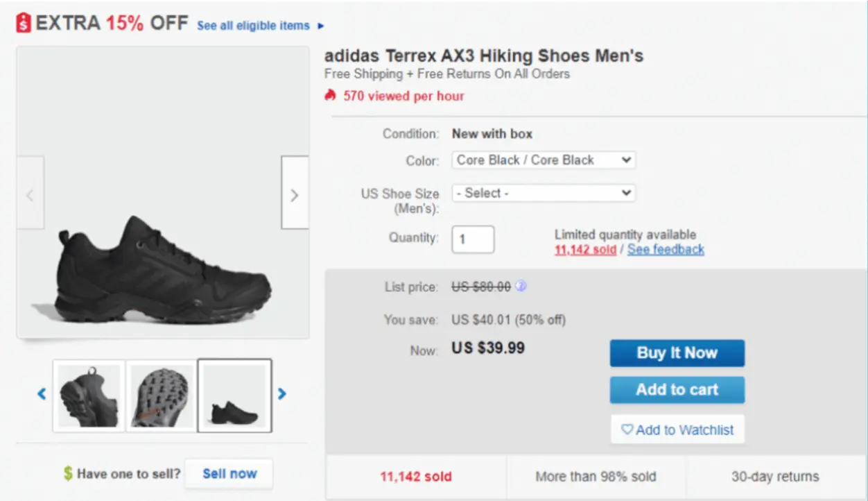Click the blue right arrow in the thumbnail strip
Image resolution: width=868 pixels, height=501 pixels.
point(282,393)
